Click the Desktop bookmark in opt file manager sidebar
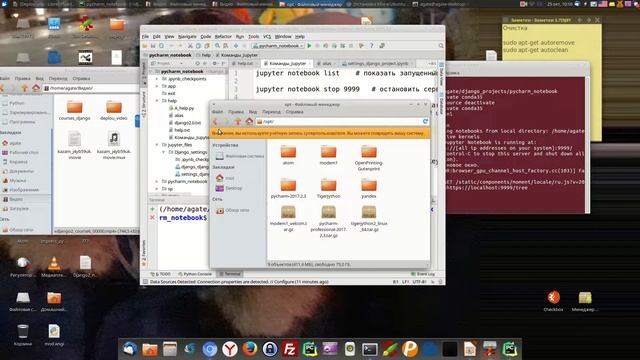Viewport: 640px width, 360px height. coord(229,188)
